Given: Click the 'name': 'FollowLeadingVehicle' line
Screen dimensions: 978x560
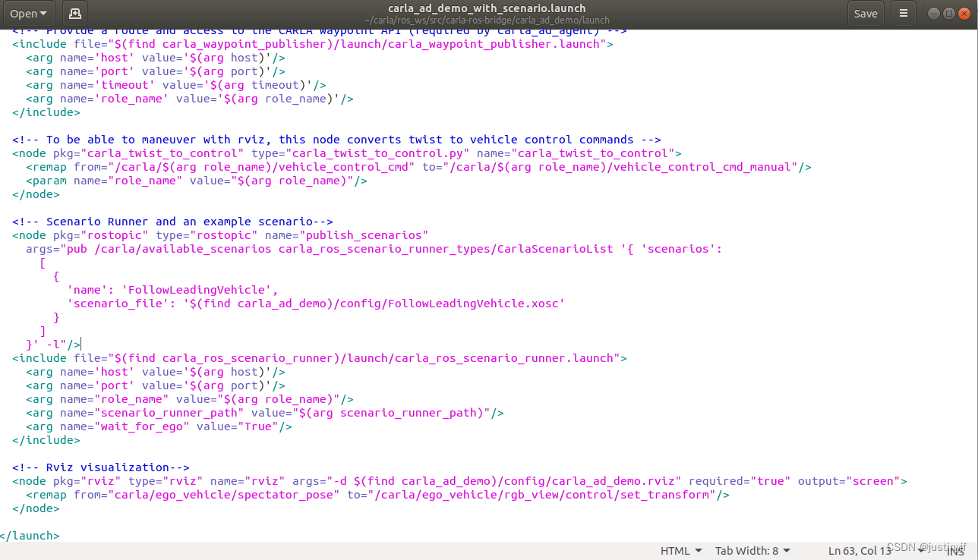Looking at the screenshot, I should click(x=172, y=290).
